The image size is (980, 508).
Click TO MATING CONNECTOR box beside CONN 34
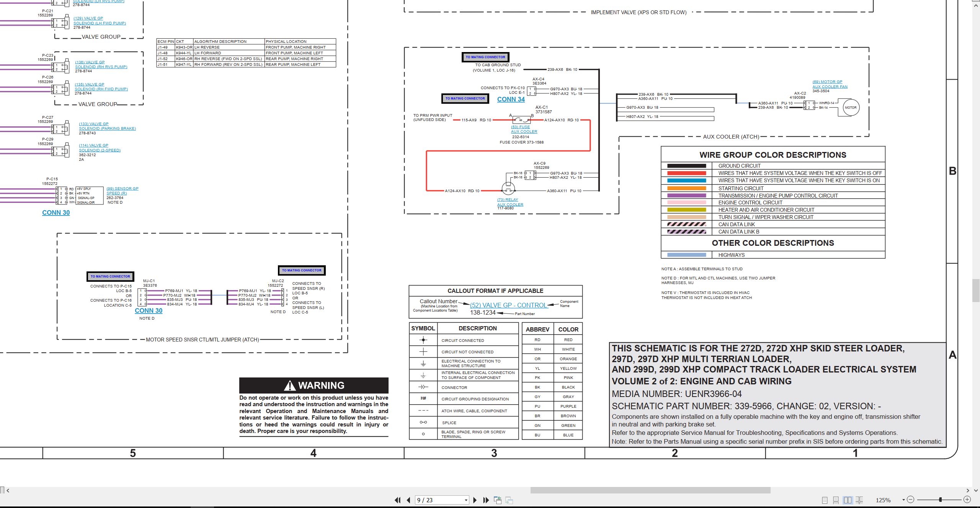[x=465, y=98]
